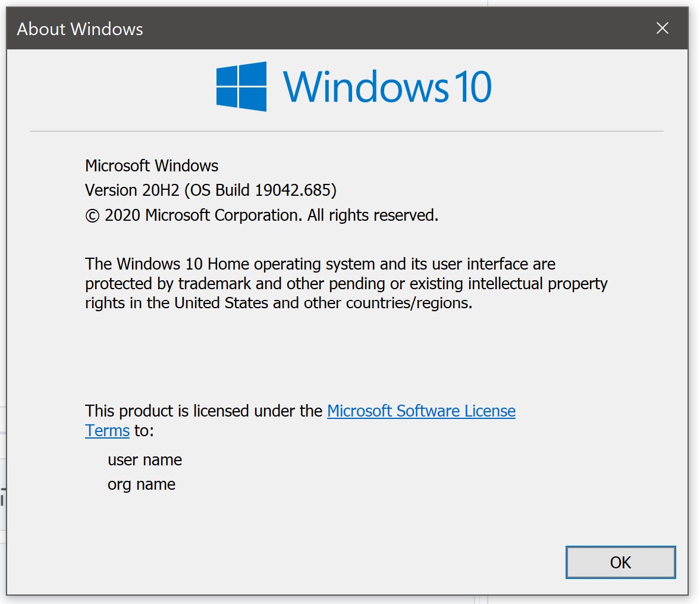Click the "protected by trademark" line

point(346,284)
